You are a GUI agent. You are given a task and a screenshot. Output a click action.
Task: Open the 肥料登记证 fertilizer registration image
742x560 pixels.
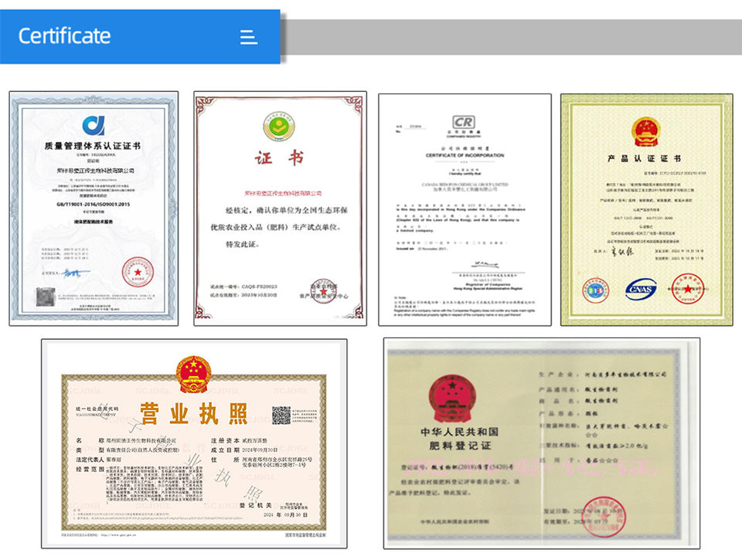tap(542, 443)
